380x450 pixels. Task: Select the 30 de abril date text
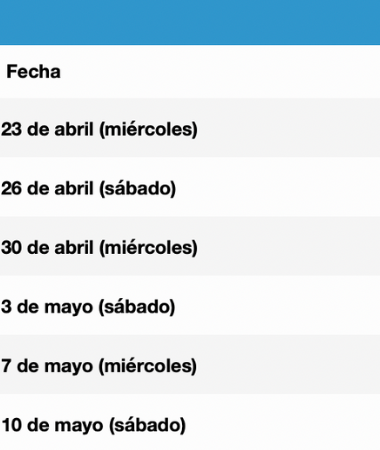47,248
